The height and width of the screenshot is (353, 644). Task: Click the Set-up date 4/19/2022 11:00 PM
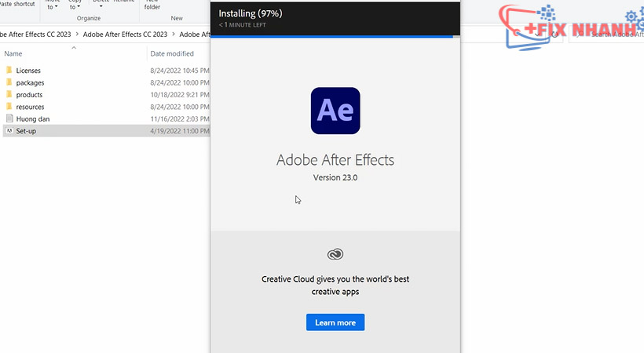pos(180,131)
